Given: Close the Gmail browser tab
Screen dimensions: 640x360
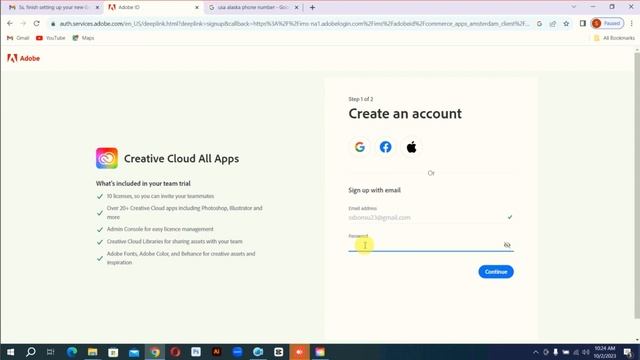Looking at the screenshot, I should click(97, 7).
